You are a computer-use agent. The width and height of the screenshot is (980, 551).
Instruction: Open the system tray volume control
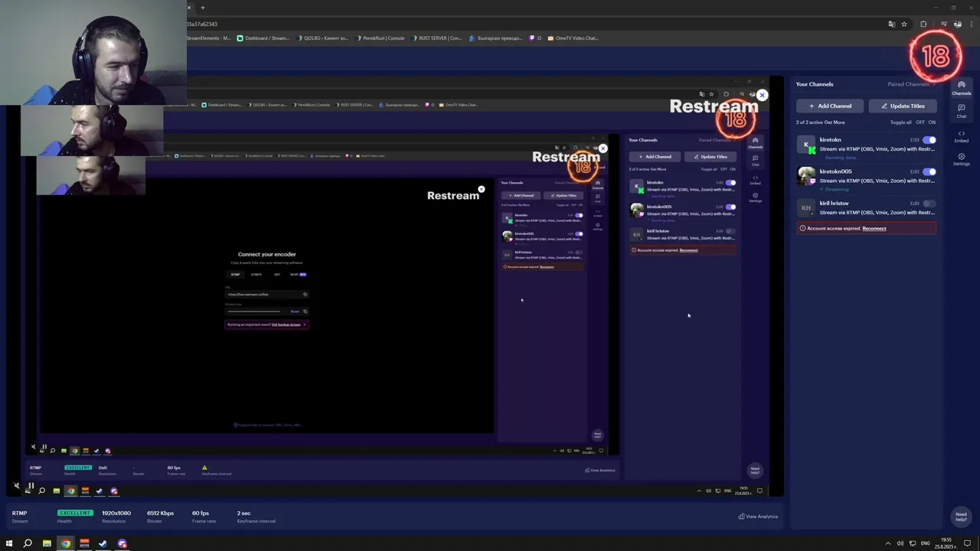[900, 543]
